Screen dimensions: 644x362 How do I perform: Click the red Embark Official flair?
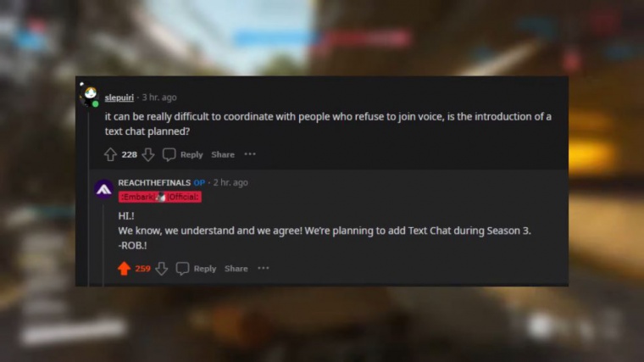pyautogui.click(x=160, y=197)
